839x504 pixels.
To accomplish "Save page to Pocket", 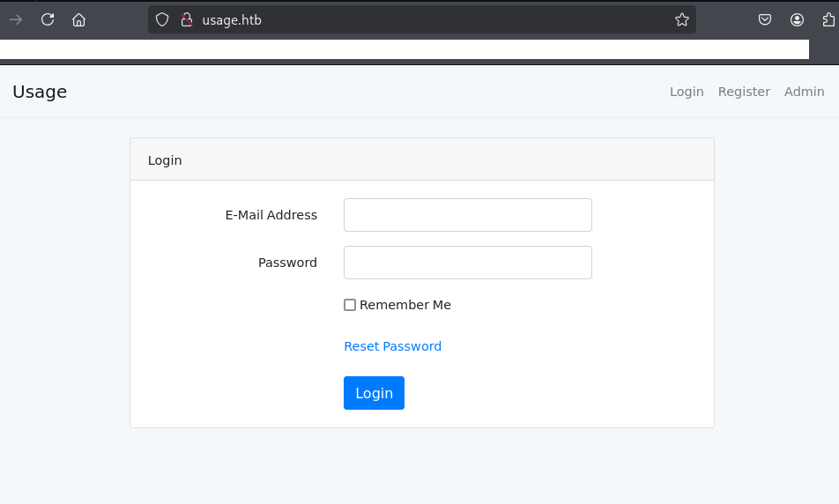I will point(766,19).
